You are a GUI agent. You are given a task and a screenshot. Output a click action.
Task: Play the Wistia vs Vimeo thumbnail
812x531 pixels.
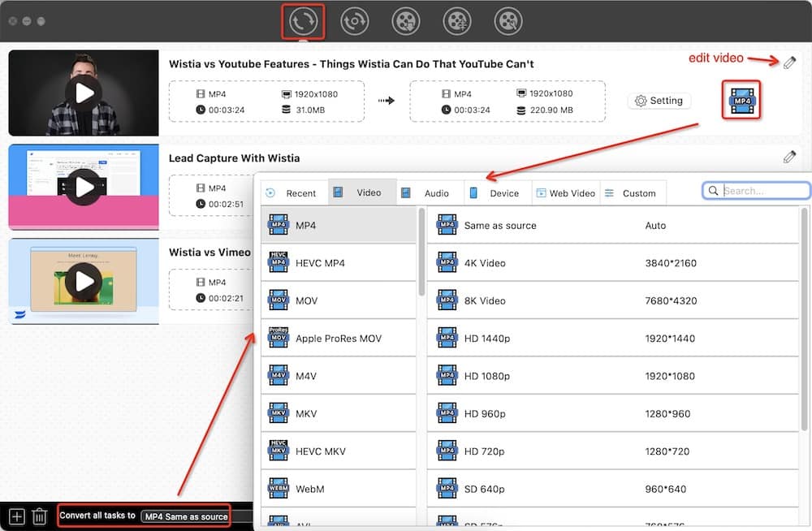(84, 281)
